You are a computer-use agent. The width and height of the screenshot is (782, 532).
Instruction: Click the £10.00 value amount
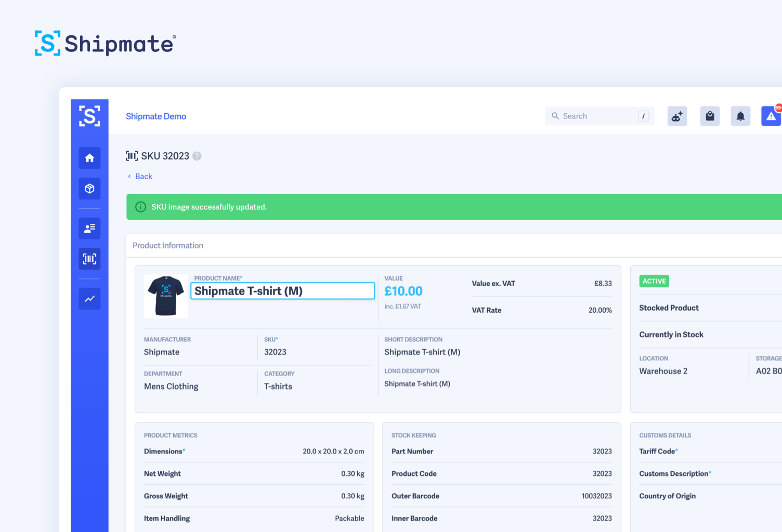[403, 291]
